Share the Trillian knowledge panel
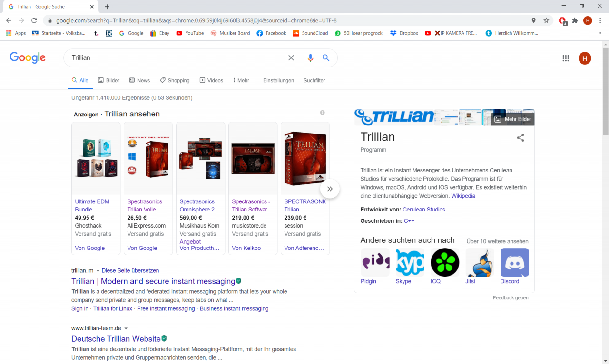609x364 pixels. coord(521,138)
